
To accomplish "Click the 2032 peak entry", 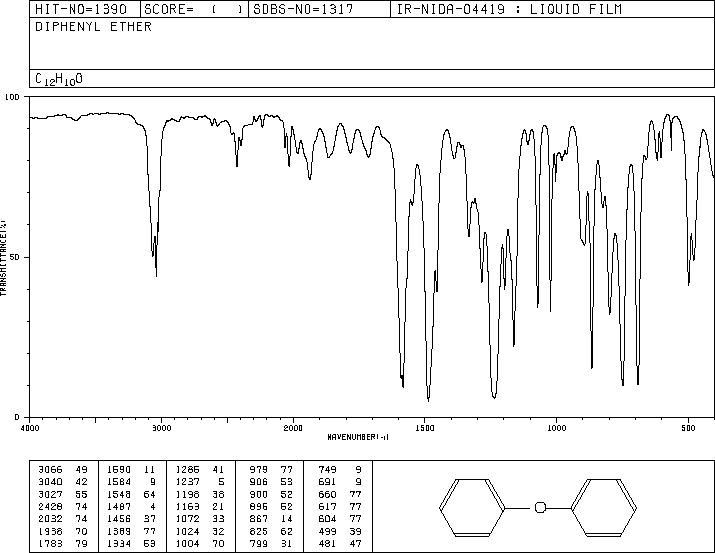I will tap(63, 519).
